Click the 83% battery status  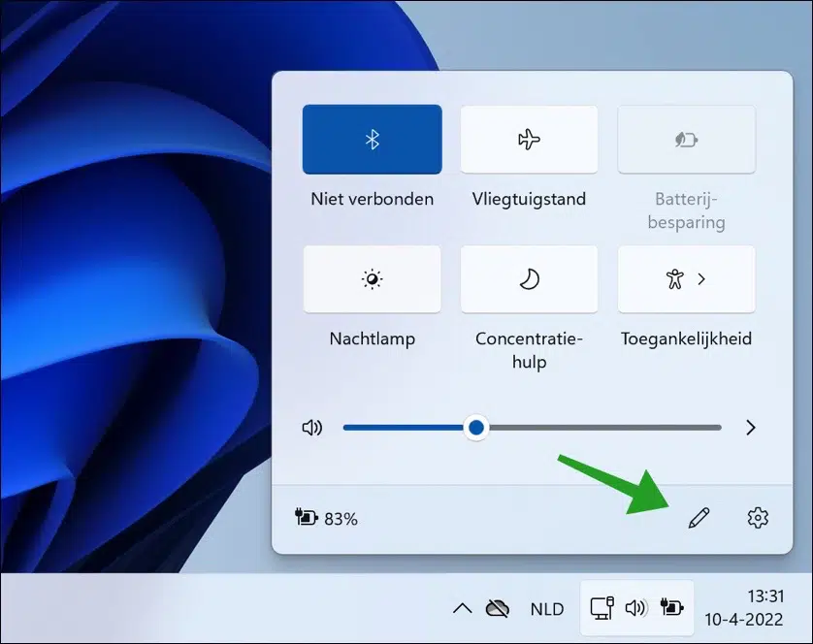[x=326, y=518]
